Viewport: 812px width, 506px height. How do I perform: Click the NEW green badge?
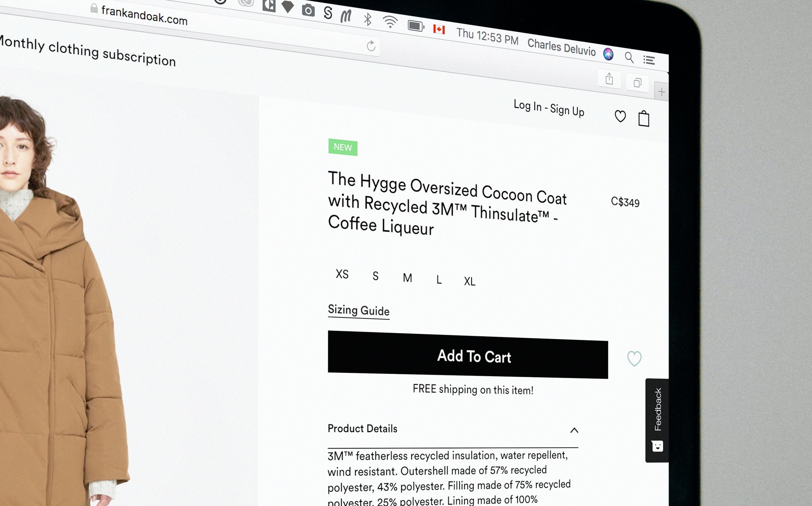click(x=343, y=147)
